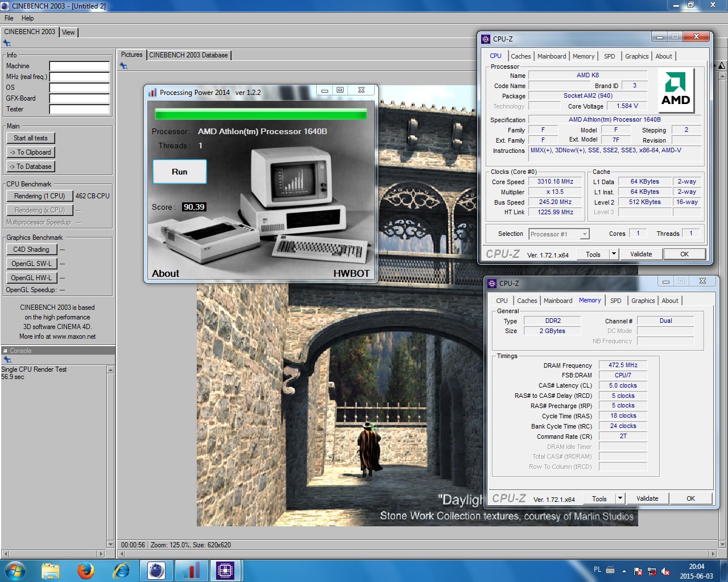Open Tools dropdown arrow in top CPU-Z

coord(614,254)
